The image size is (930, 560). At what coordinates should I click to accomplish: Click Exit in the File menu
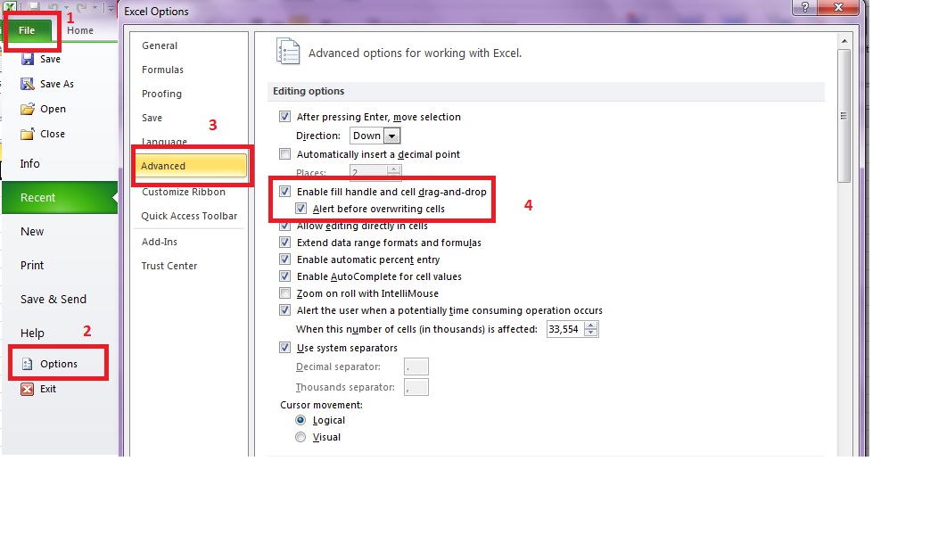point(48,389)
